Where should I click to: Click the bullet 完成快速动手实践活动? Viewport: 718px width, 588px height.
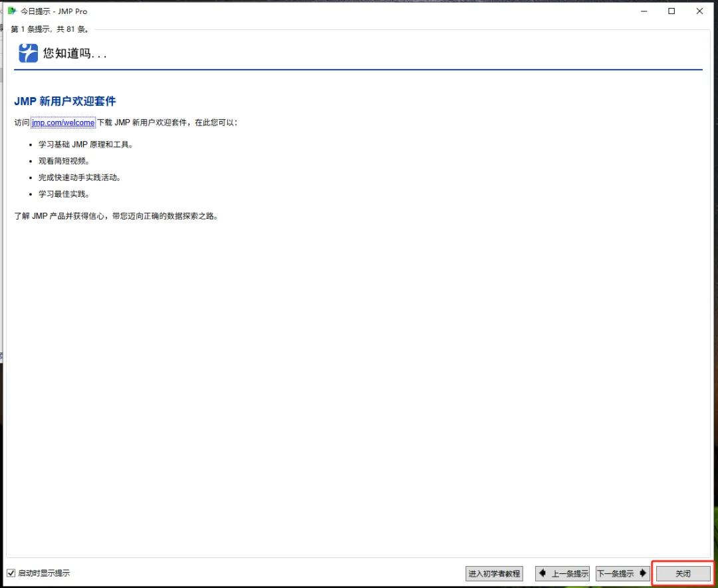(x=80, y=178)
